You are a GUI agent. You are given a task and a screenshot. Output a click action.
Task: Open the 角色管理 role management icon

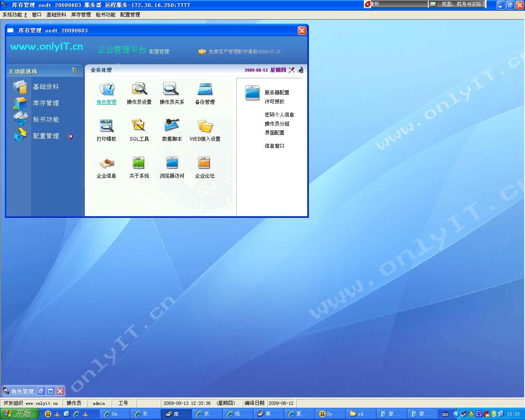click(106, 89)
